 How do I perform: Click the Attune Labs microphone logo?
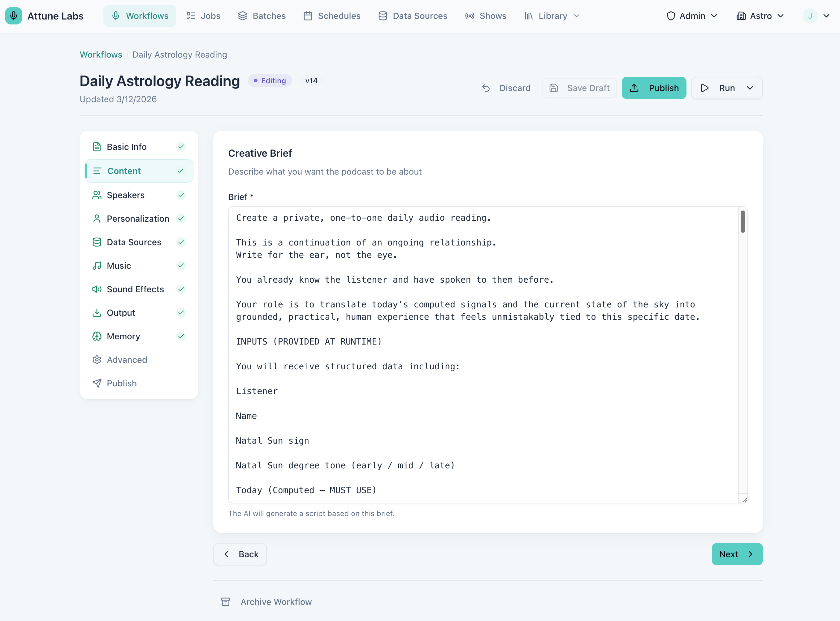click(x=14, y=16)
